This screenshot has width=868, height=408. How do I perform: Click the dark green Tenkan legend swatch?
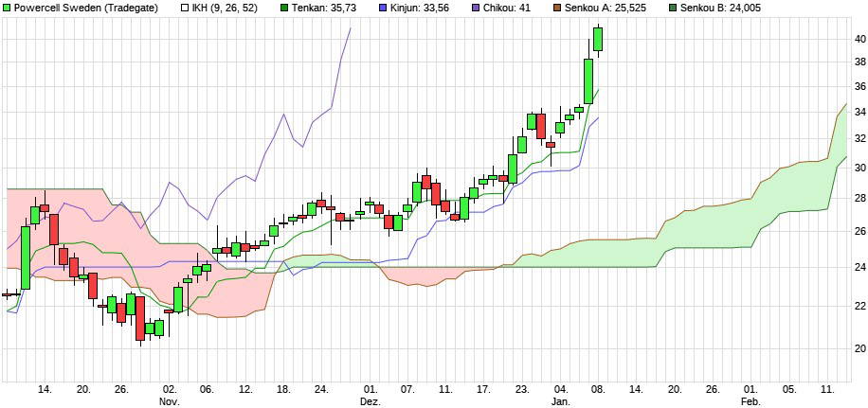(284, 8)
